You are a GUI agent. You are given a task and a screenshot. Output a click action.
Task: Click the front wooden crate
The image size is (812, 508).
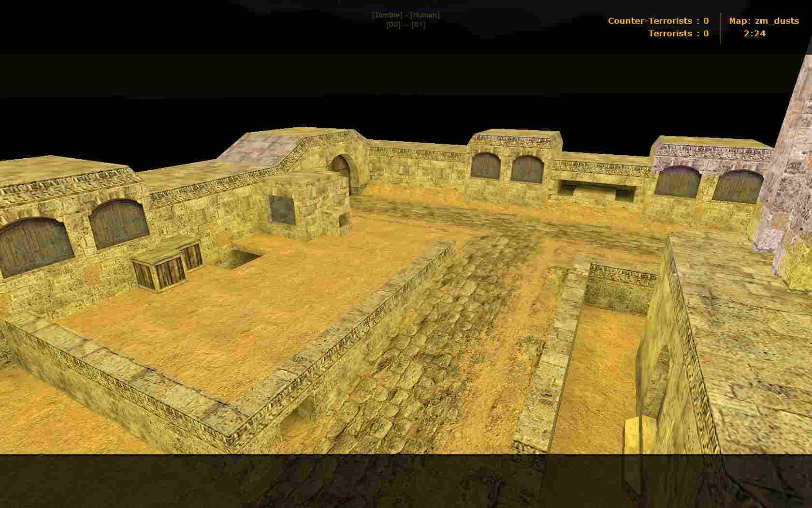pyautogui.click(x=159, y=271)
